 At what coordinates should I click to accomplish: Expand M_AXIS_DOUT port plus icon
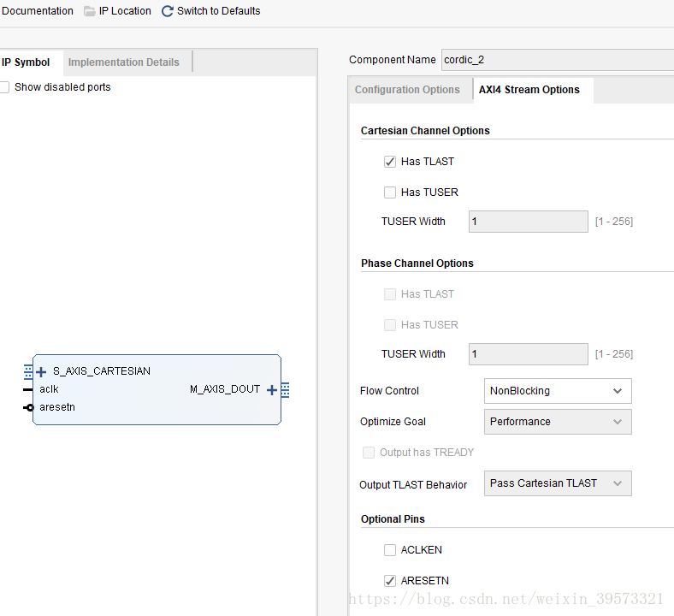pos(272,390)
